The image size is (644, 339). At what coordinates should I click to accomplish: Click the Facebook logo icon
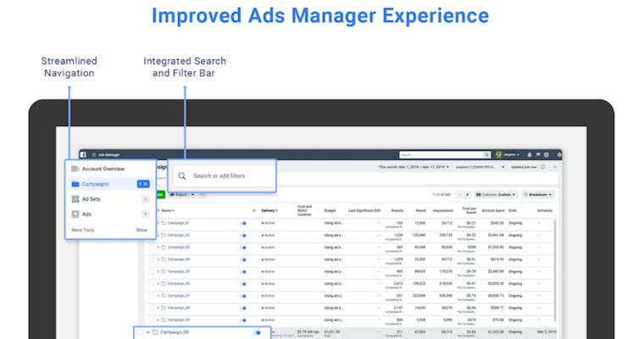pyautogui.click(x=83, y=154)
